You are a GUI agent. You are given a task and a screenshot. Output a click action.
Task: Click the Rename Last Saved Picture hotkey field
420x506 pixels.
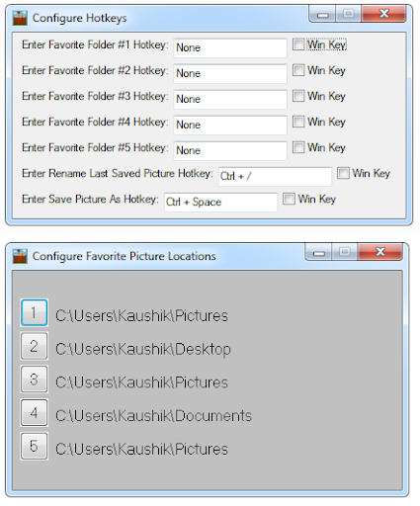coord(275,176)
